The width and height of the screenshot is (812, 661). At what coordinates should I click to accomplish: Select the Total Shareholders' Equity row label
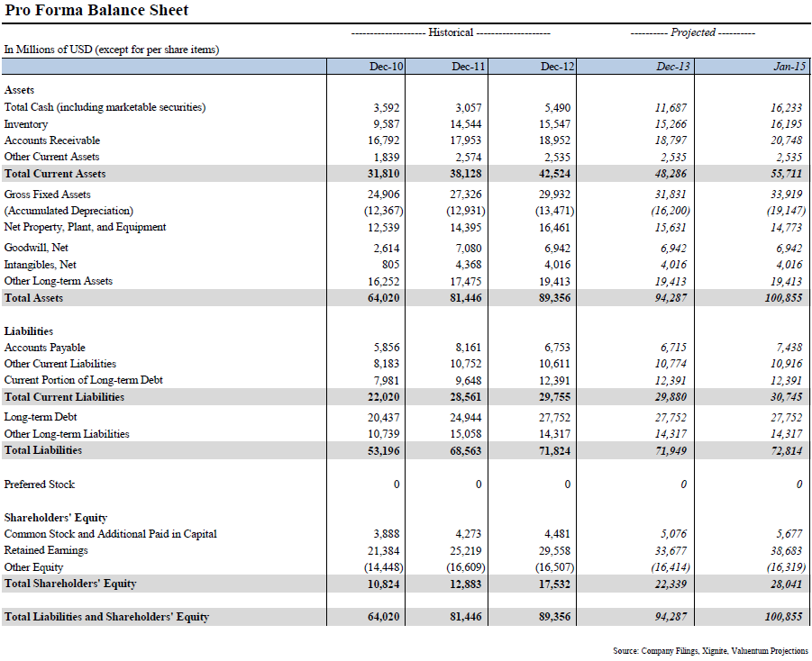pos(68,583)
